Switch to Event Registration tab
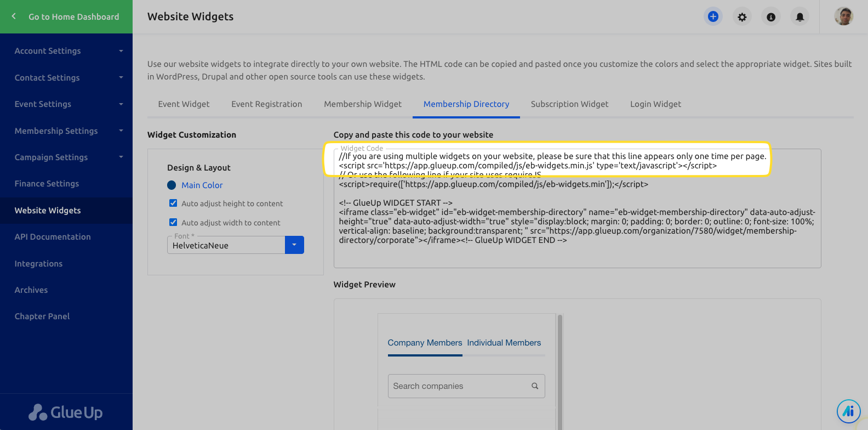Viewport: 868px width, 430px height. pyautogui.click(x=267, y=104)
